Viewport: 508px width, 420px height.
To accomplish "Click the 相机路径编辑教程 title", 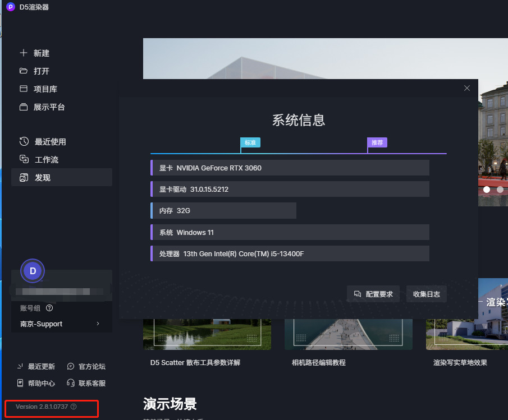I will coord(319,362).
